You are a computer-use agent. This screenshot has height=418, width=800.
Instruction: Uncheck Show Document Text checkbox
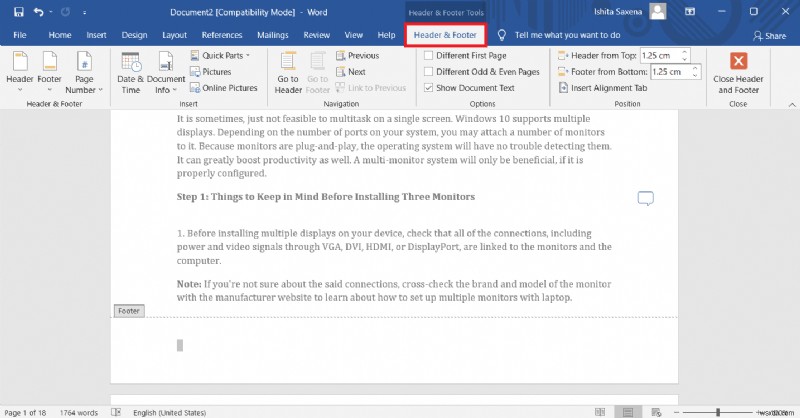tap(429, 88)
